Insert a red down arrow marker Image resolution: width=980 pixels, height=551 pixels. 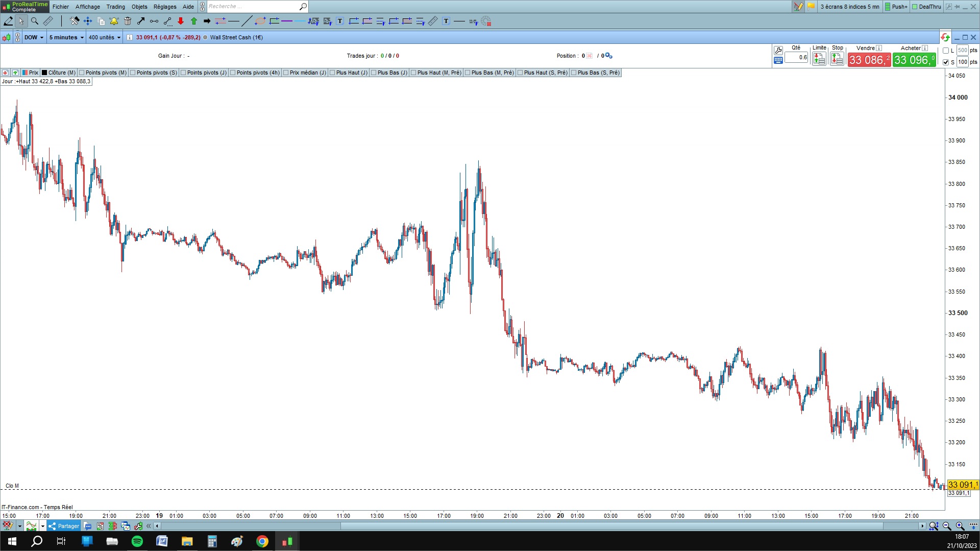point(181,21)
